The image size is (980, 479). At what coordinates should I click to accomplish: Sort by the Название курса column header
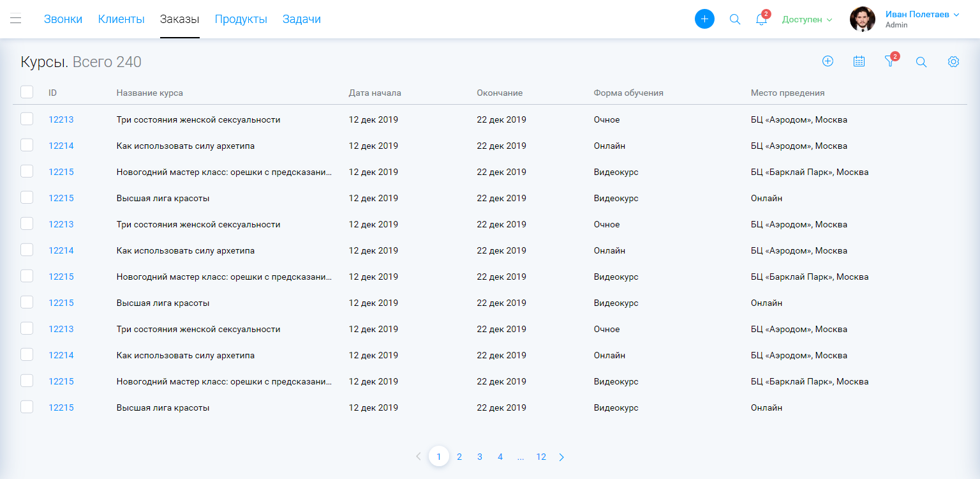tap(150, 93)
